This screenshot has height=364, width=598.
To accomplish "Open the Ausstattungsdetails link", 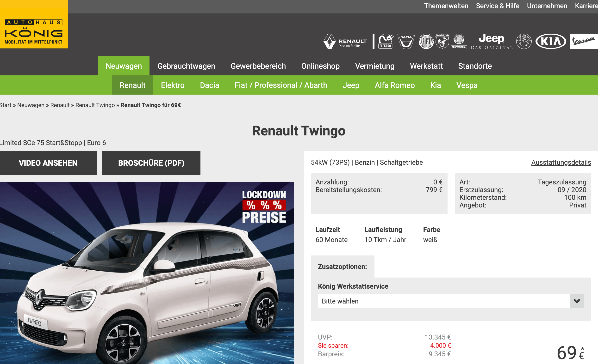I will [x=561, y=163].
